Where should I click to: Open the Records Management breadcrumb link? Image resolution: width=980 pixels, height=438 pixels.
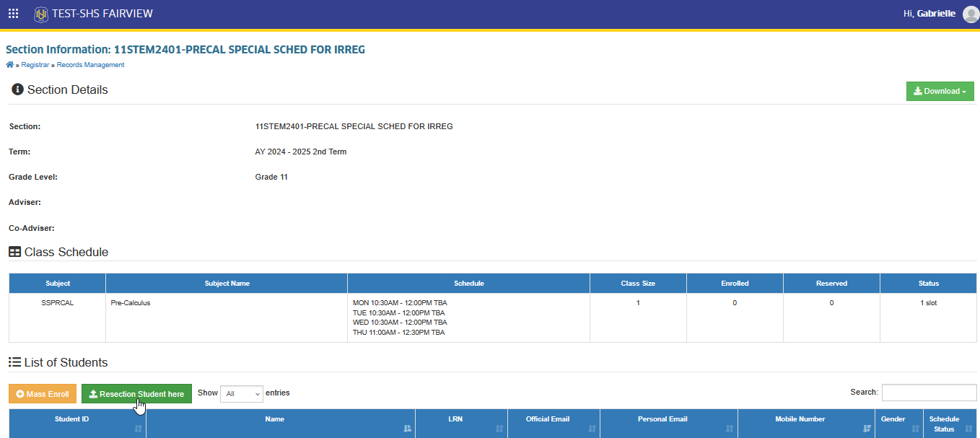pyautogui.click(x=91, y=65)
